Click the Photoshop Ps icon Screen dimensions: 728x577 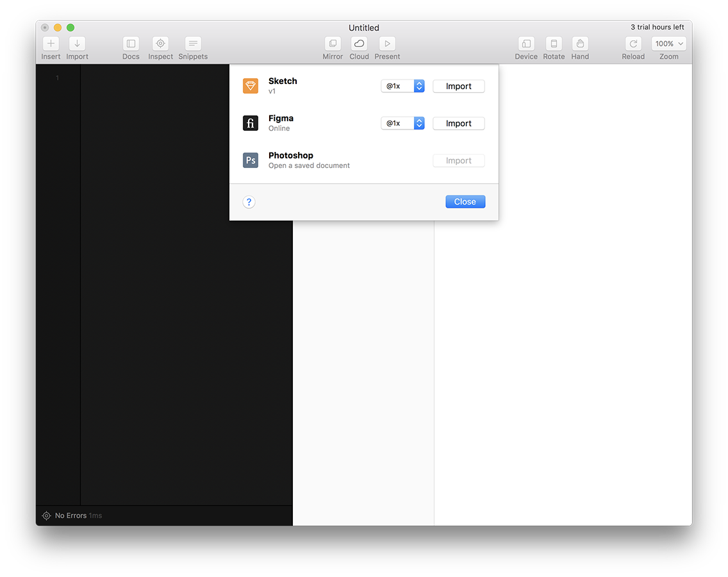coord(251,160)
